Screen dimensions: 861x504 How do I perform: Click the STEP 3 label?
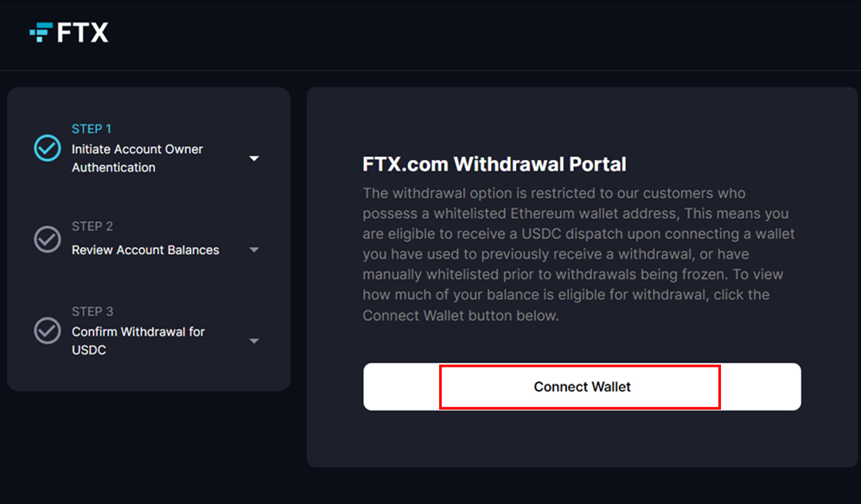tap(92, 311)
